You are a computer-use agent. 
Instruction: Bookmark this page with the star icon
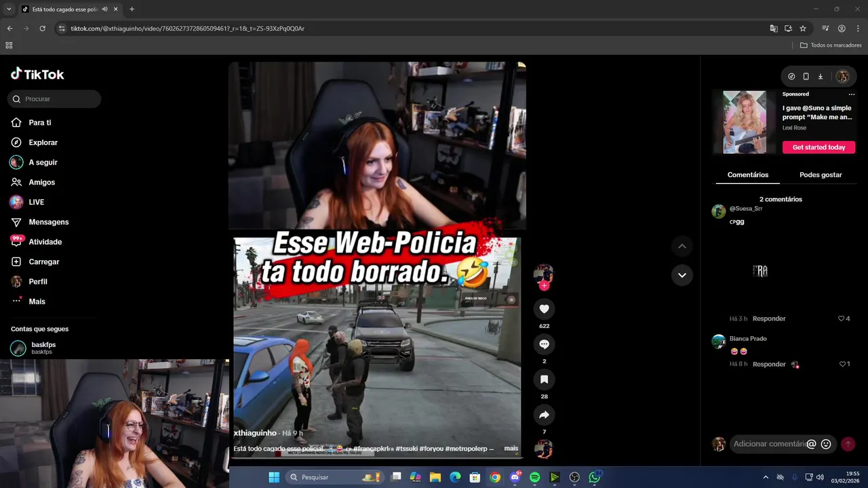[x=803, y=28]
